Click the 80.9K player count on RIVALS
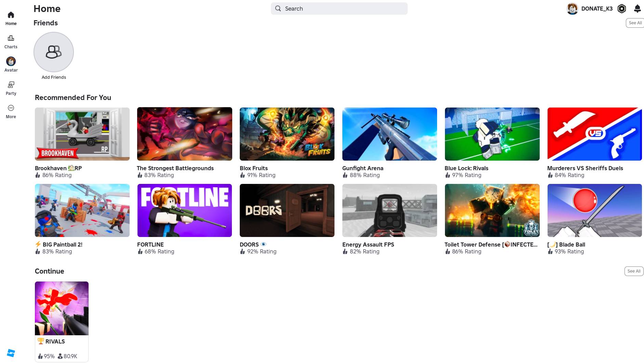 click(70, 356)
